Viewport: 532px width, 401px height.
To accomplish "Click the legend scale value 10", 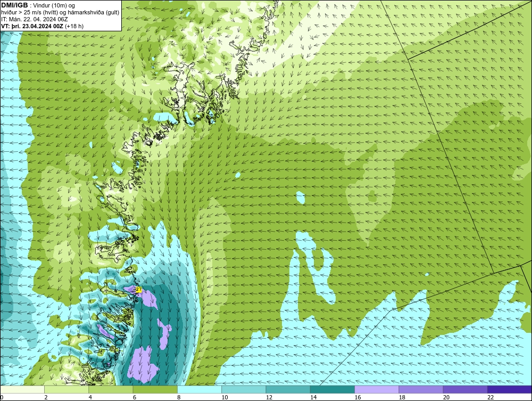I will click(x=225, y=397).
